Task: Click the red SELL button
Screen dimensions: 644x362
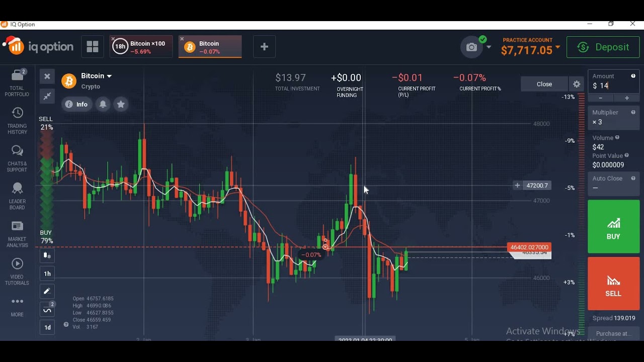Action: point(613,284)
